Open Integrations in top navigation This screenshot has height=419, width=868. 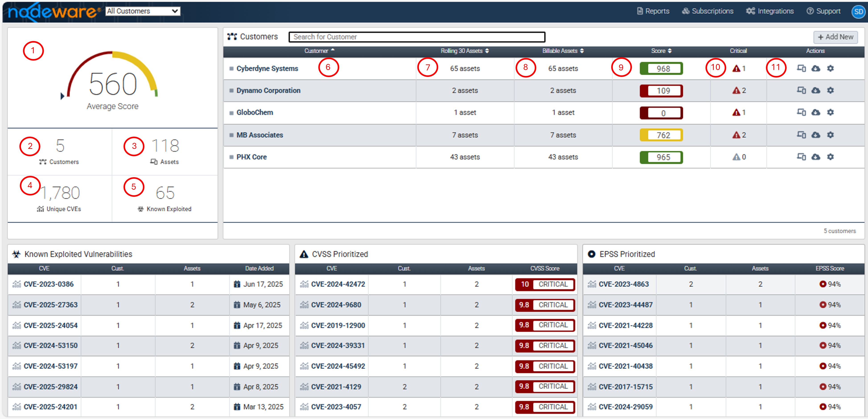(770, 11)
